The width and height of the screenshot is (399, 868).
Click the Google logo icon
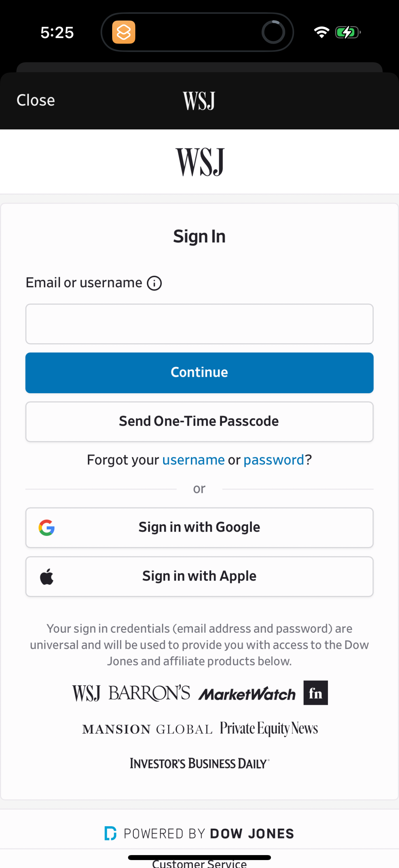47,527
